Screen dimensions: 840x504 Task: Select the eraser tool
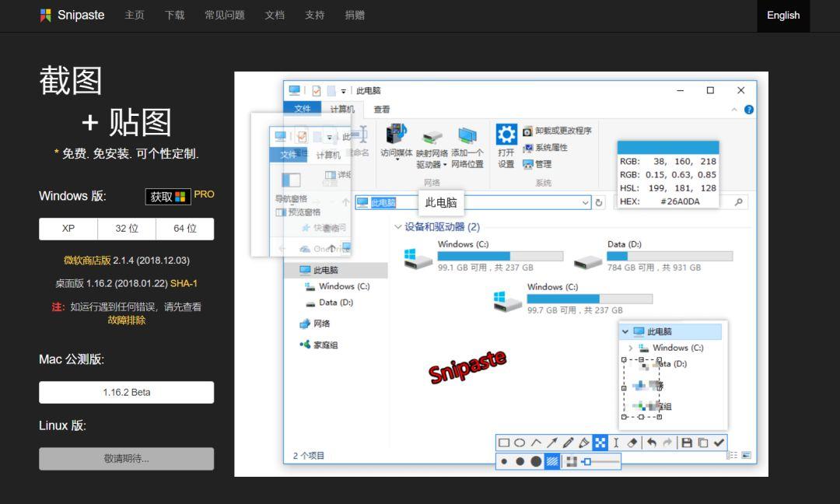tap(632, 443)
